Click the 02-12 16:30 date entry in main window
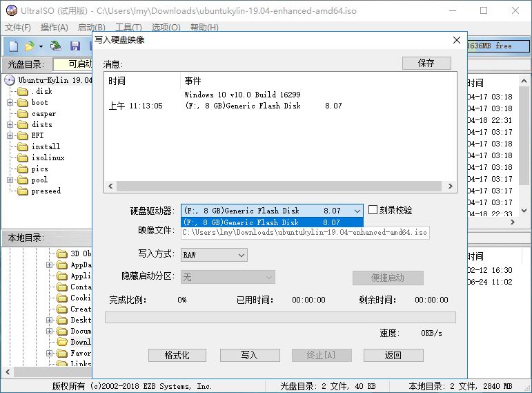Viewport: 532px width, 393px height. click(490, 270)
